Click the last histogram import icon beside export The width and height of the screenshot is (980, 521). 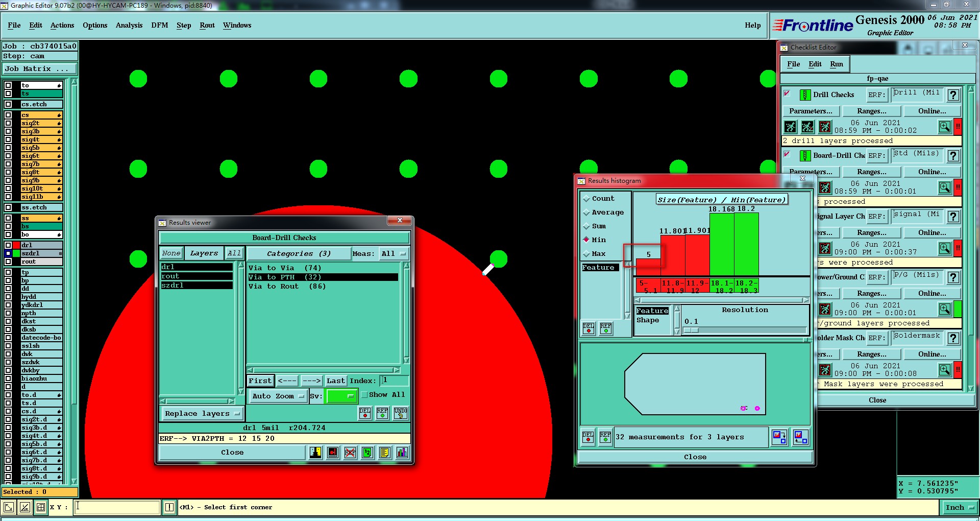point(800,437)
